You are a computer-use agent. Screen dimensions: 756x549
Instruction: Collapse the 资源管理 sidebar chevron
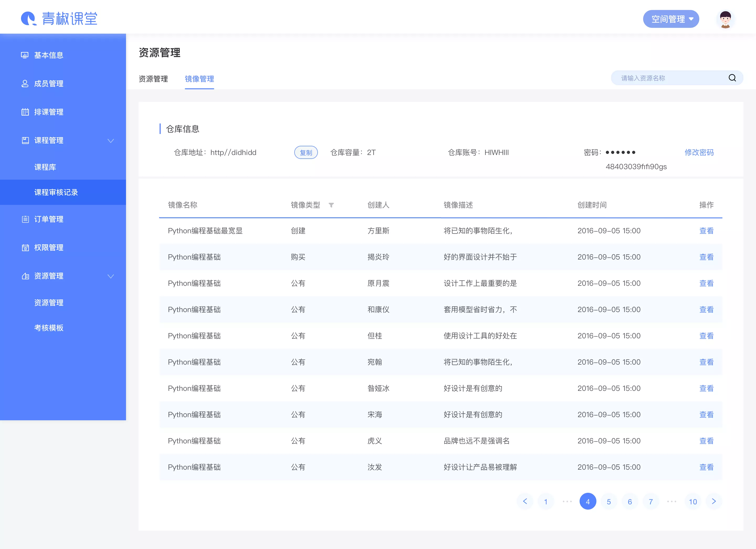[111, 276]
